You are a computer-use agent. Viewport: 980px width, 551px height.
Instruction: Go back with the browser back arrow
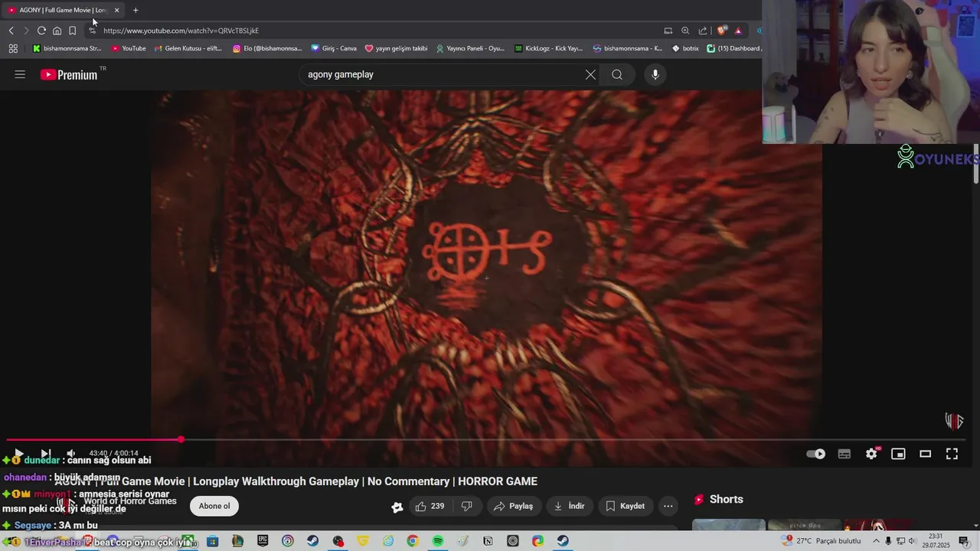pyautogui.click(x=11, y=31)
